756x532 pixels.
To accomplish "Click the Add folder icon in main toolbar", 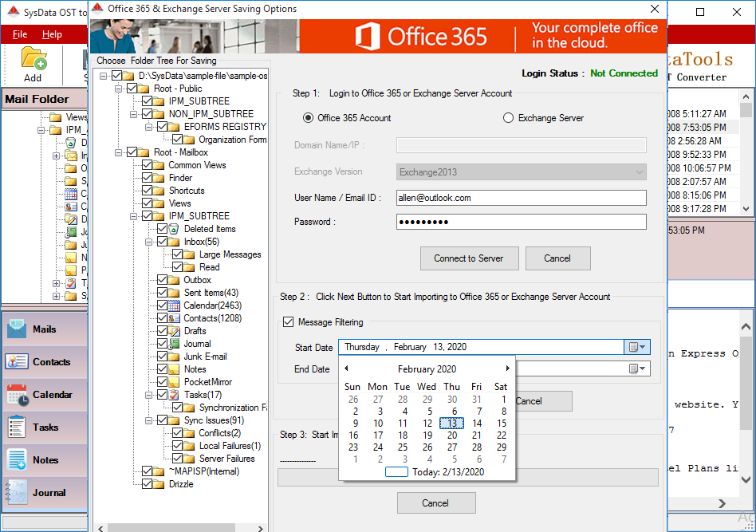I will 33,58.
